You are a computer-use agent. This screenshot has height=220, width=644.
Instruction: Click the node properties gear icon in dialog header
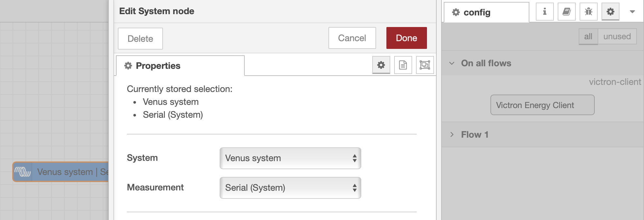coord(381,65)
